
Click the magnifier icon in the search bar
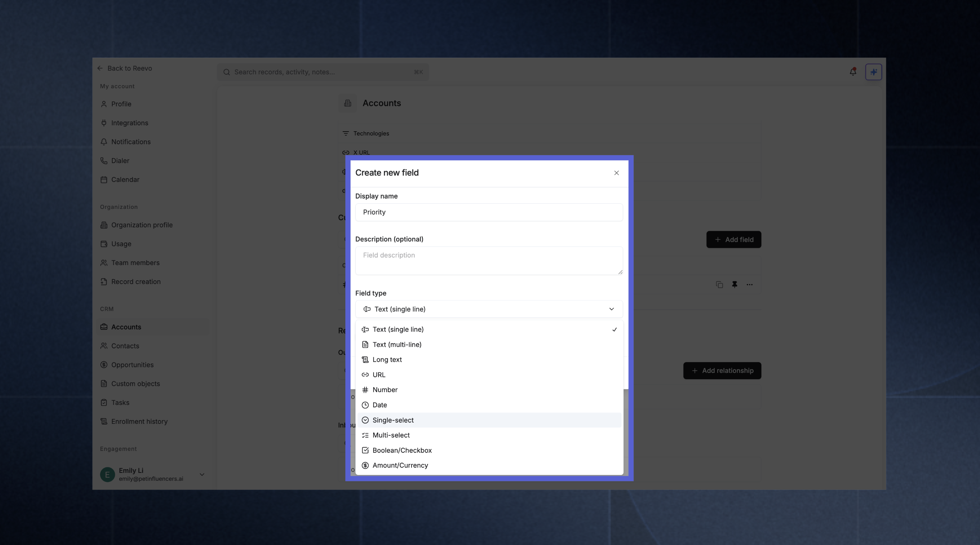[x=226, y=72]
